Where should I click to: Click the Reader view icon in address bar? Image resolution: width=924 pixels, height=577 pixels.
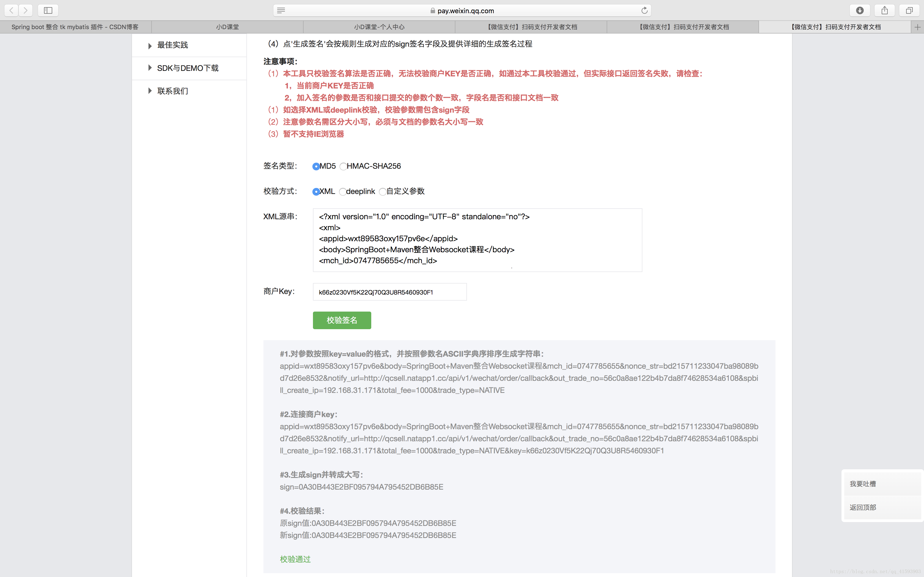(281, 10)
